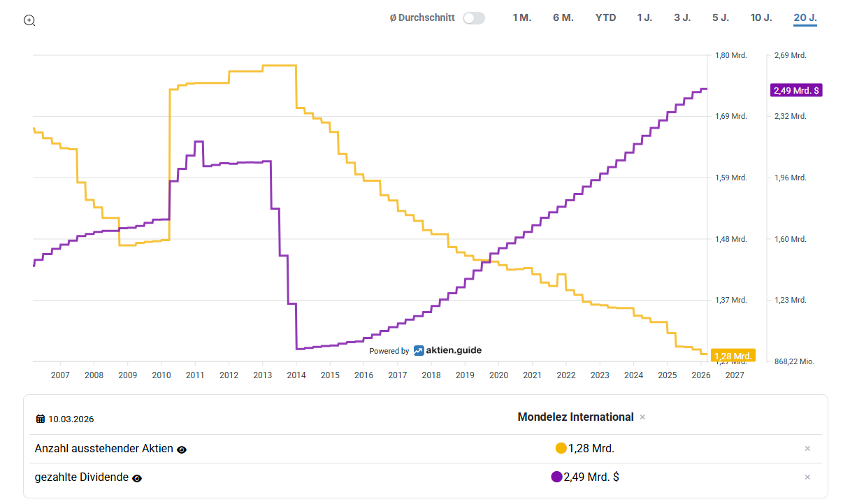Select the 1 J. time range
This screenshot has width=843, height=504.
pos(644,17)
